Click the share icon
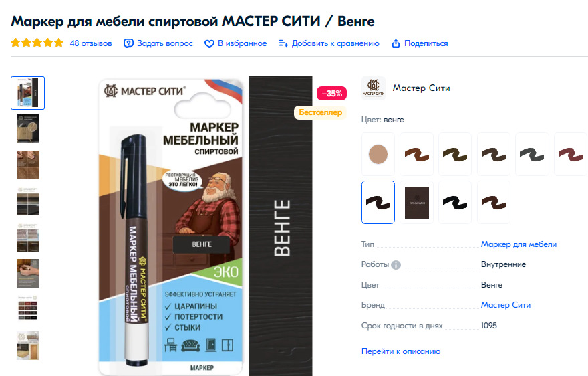This screenshot has height=376, width=588. pyautogui.click(x=396, y=43)
